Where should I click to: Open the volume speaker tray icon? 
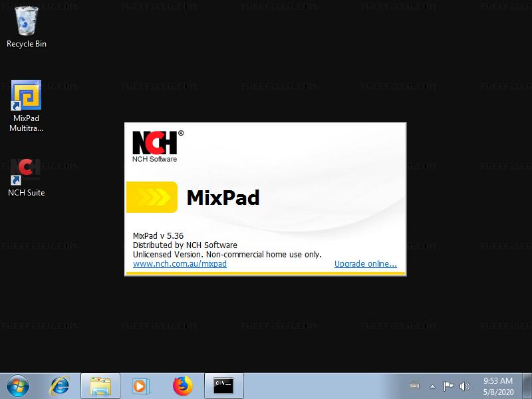pos(464,386)
